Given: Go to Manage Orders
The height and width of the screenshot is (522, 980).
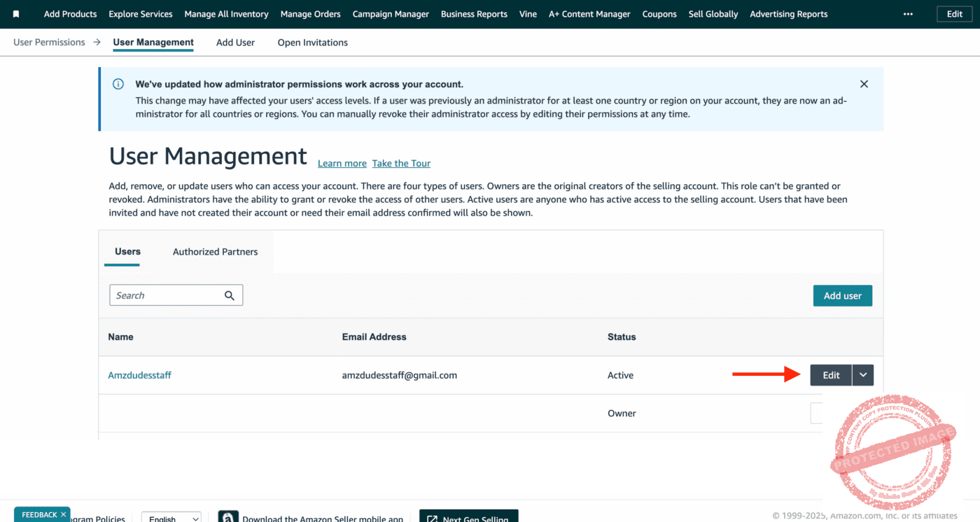Looking at the screenshot, I should coord(310,14).
